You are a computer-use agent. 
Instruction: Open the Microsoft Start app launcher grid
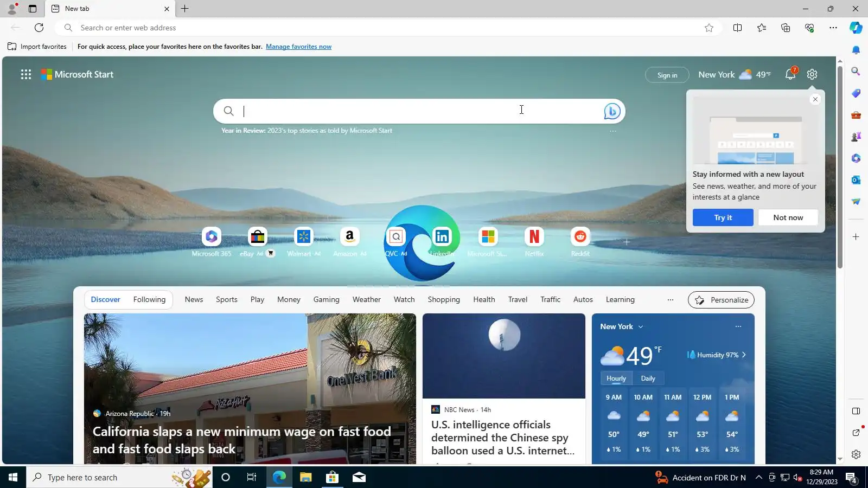tap(26, 74)
